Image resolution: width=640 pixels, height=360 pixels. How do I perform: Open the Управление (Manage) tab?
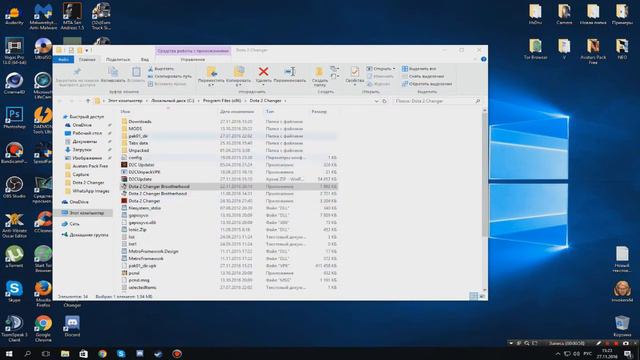[x=193, y=60]
